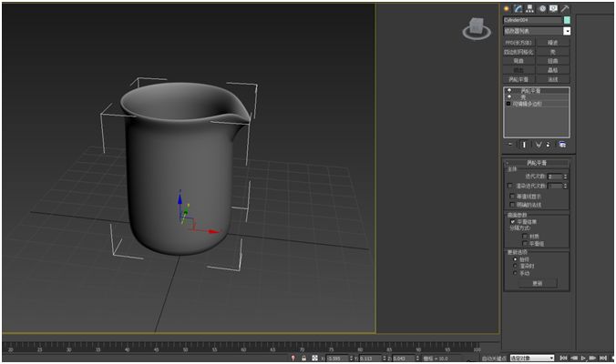Collapse the 涡轮平滑 rollout header

coord(536,162)
